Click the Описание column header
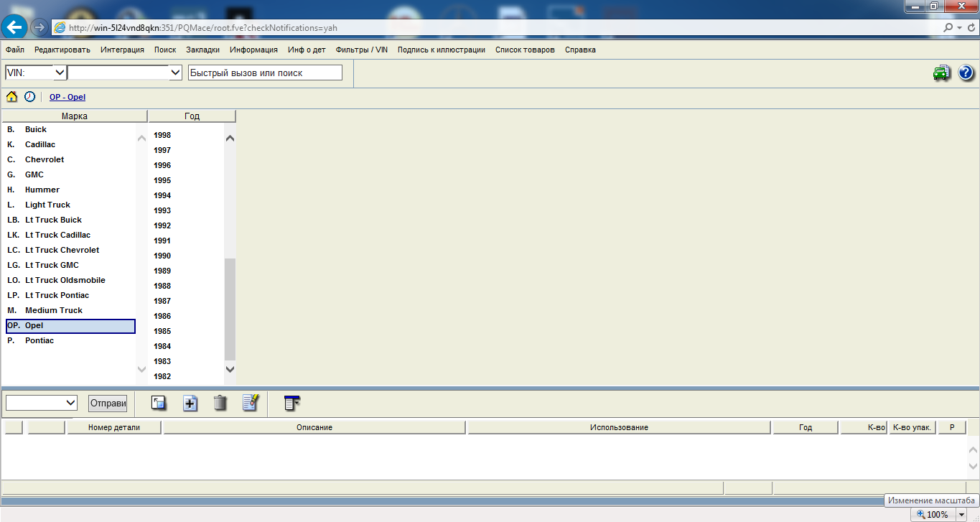The width and height of the screenshot is (980, 522). click(x=314, y=427)
